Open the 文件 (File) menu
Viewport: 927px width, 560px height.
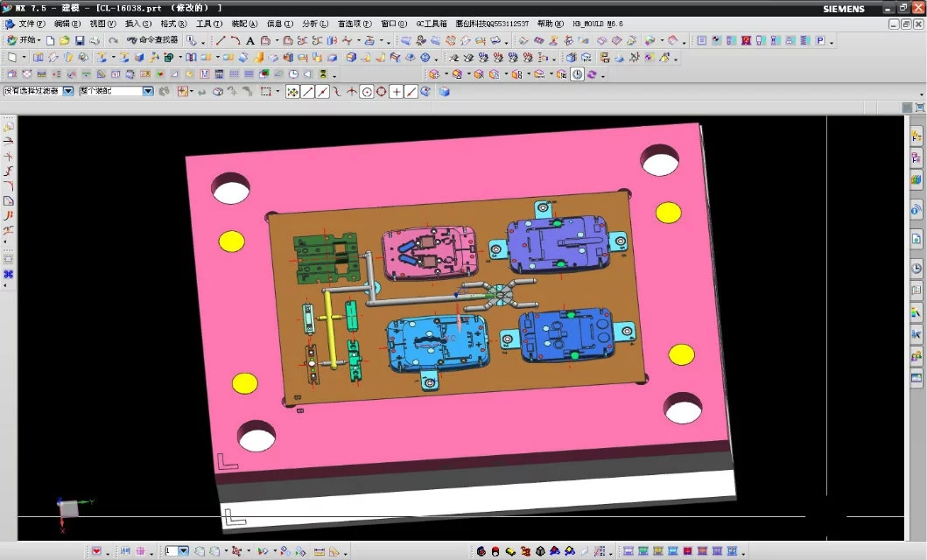tap(32, 24)
